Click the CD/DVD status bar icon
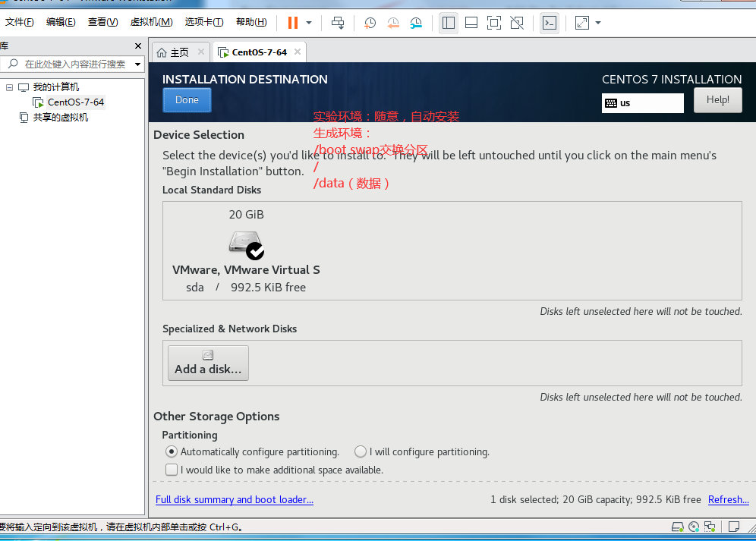This screenshot has height=541, width=756. (694, 527)
